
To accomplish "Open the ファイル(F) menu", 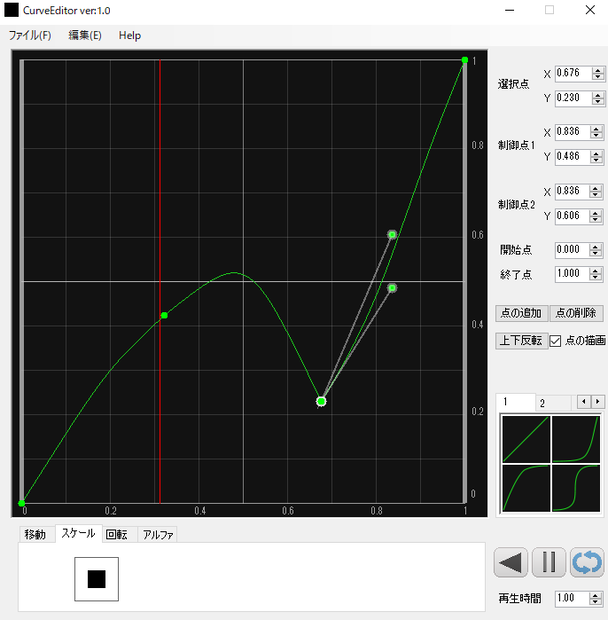I will (x=30, y=36).
